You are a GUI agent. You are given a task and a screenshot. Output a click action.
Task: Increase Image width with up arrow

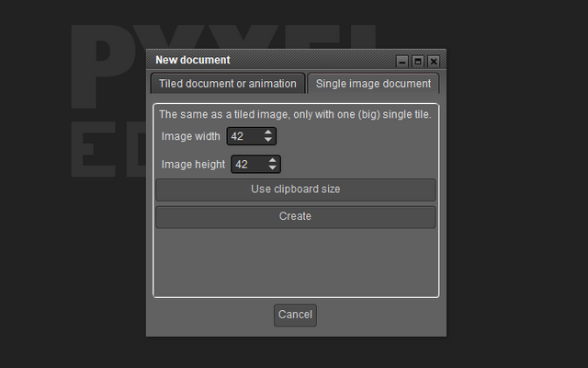click(268, 132)
